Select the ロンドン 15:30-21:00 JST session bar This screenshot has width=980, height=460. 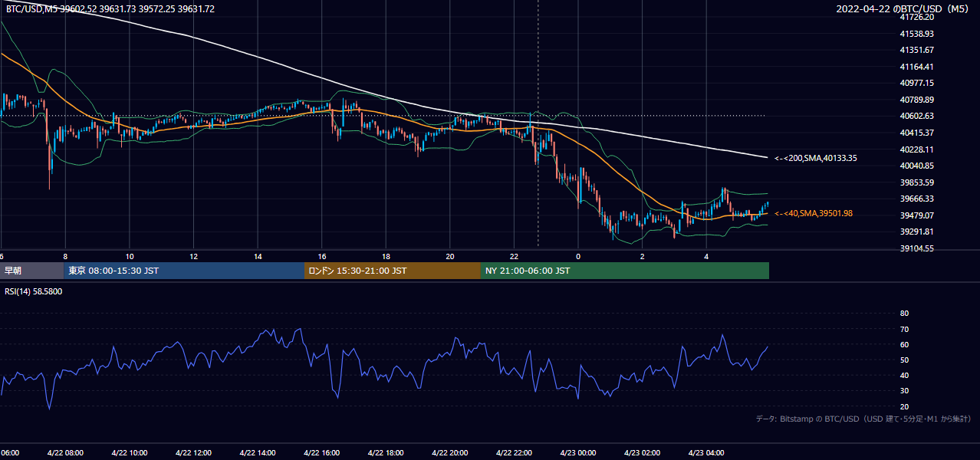coord(393,271)
